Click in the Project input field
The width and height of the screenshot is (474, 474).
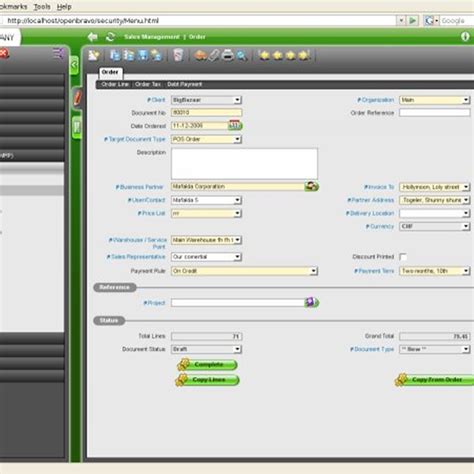[238, 303]
